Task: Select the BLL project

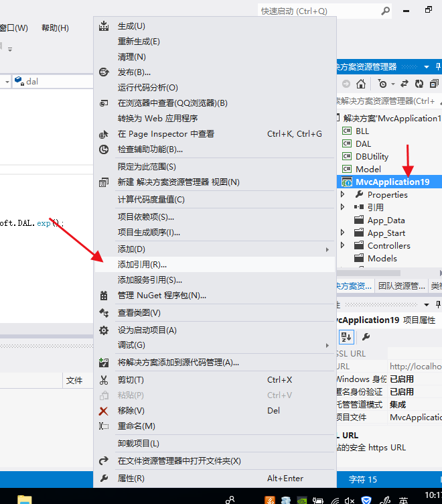Action: click(x=362, y=131)
